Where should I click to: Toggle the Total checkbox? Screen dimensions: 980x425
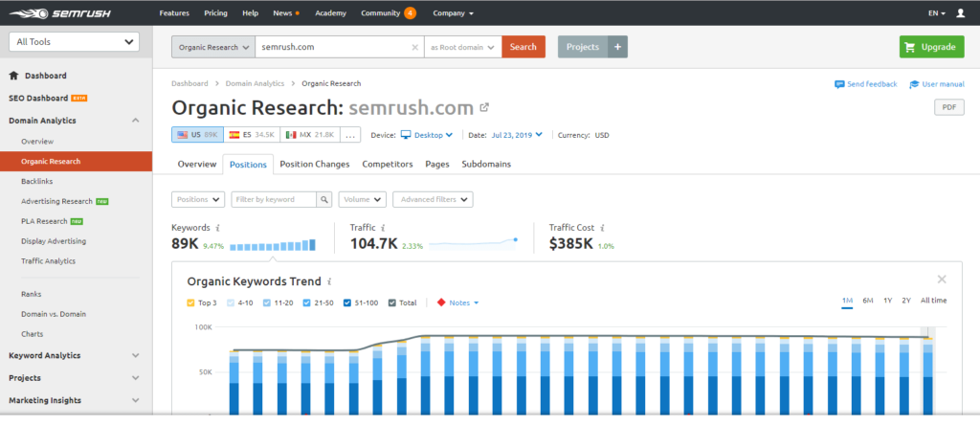pos(391,303)
